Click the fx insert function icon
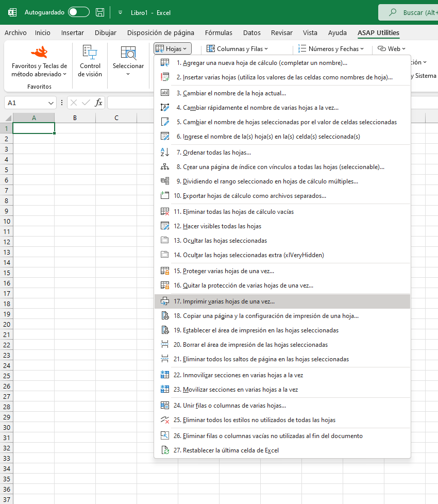This screenshot has height=504, width=438. click(98, 103)
